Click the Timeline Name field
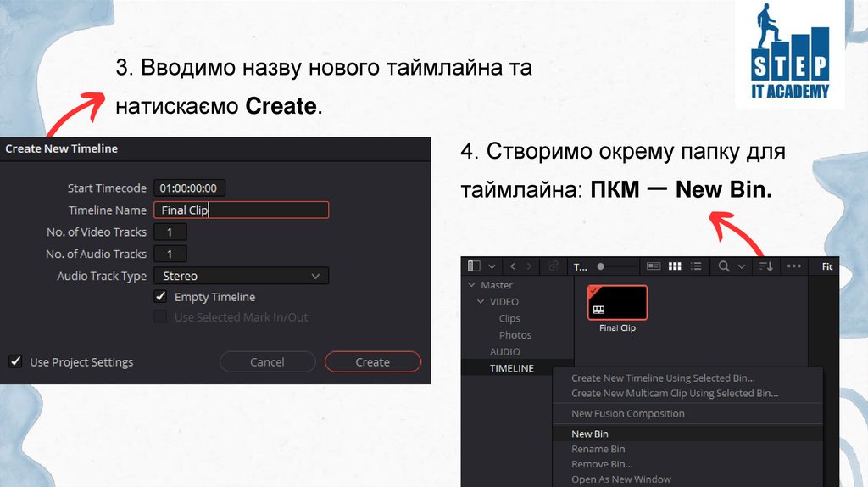The image size is (868, 487). point(242,210)
